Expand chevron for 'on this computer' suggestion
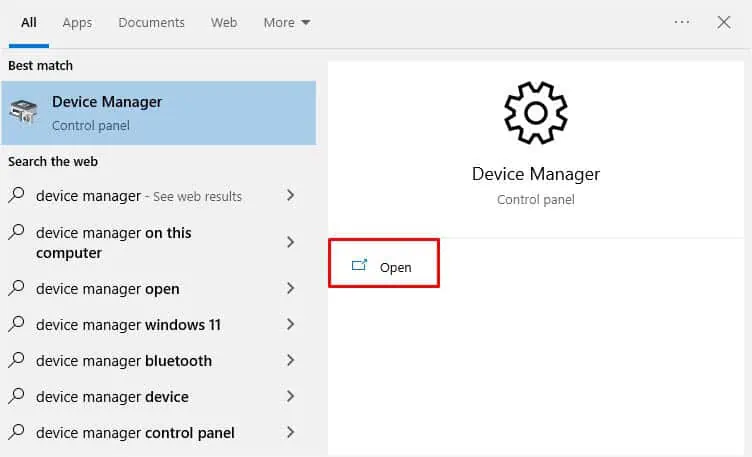 click(x=290, y=242)
